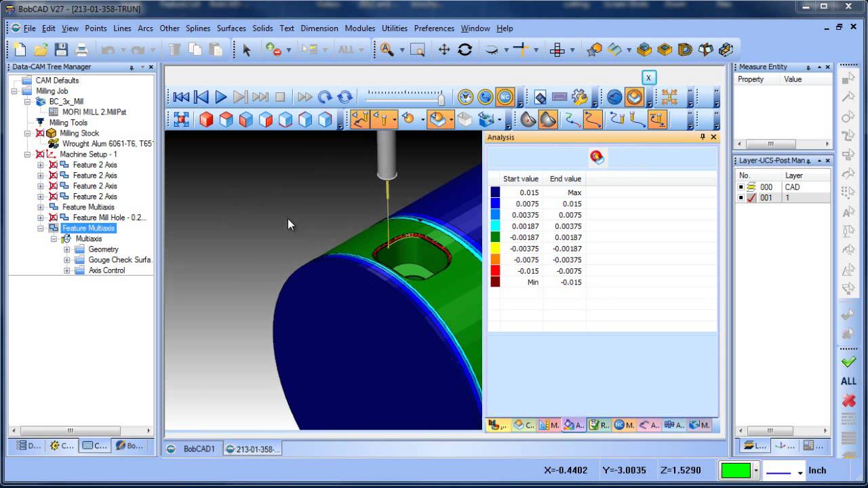Select the first red cube view icon
868x488 pixels.
pyautogui.click(x=206, y=119)
